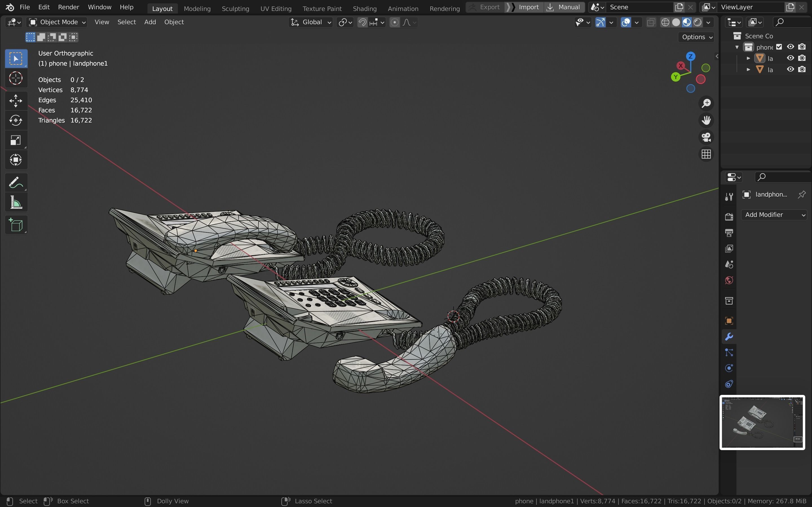Select the Add Cube tool

(16, 225)
